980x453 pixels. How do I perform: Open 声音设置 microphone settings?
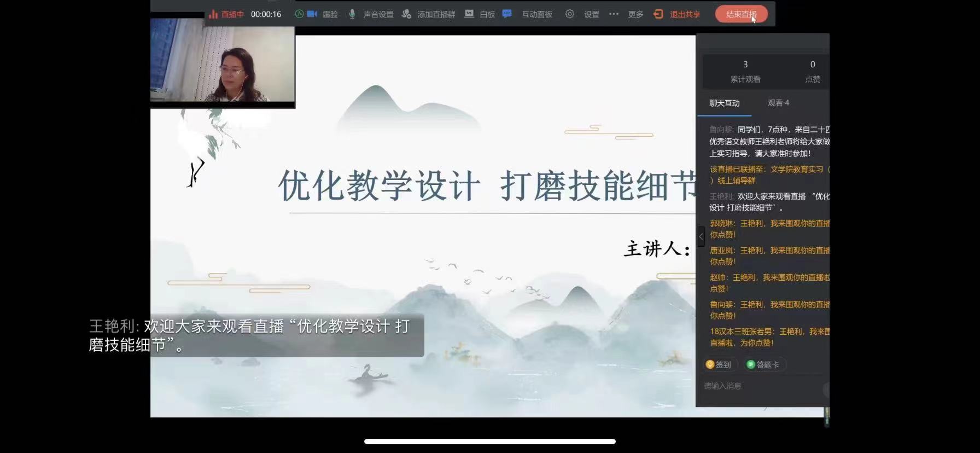352,14
